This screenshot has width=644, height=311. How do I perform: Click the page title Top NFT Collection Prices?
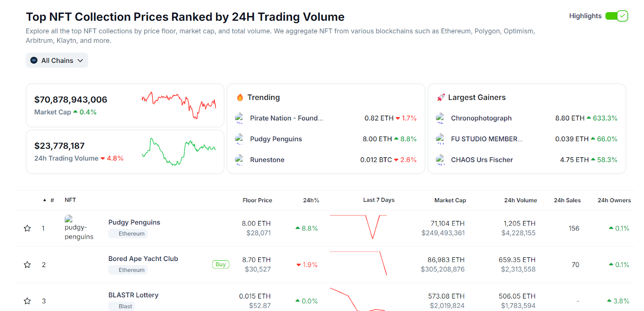pos(185,17)
